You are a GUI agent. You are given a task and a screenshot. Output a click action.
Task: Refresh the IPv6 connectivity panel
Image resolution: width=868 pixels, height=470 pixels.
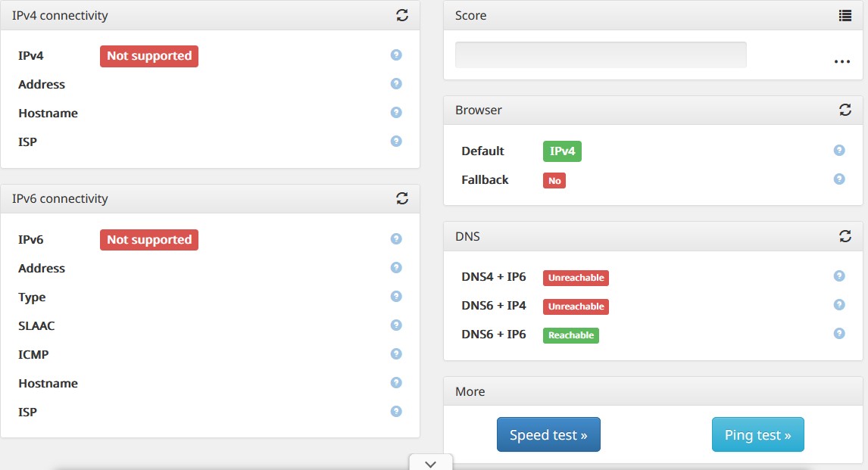pos(402,198)
